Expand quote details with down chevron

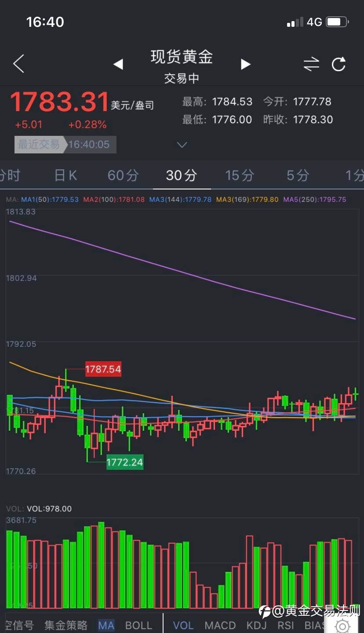pyautogui.click(x=182, y=145)
